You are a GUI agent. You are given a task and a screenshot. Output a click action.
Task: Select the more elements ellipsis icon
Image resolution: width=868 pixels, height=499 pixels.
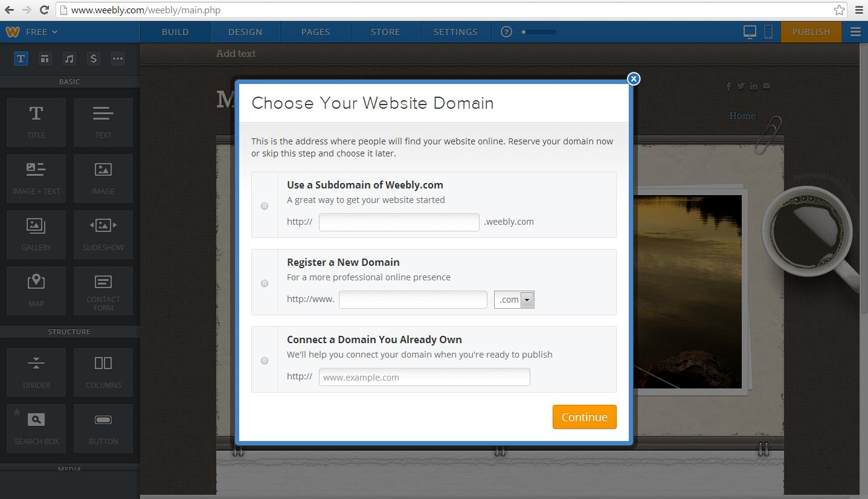click(117, 59)
